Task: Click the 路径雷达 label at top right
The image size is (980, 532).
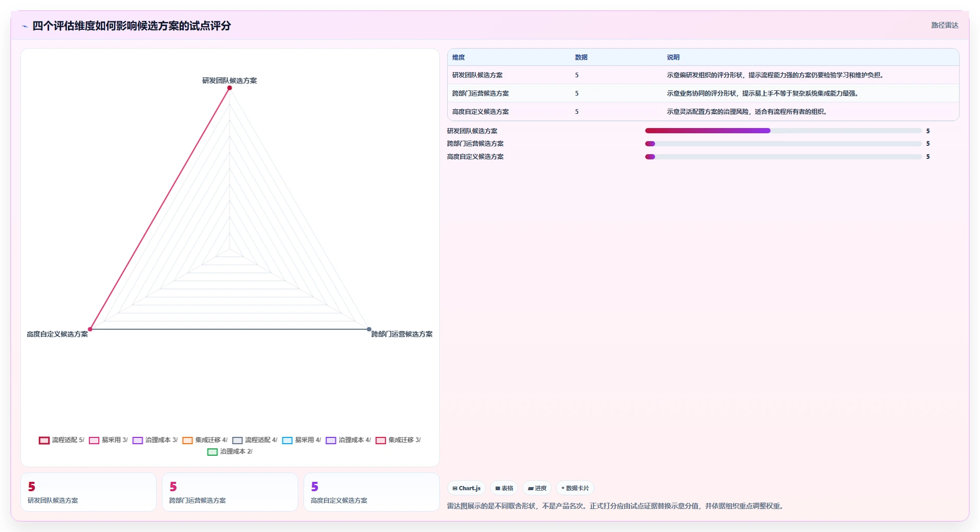Action: pos(944,25)
